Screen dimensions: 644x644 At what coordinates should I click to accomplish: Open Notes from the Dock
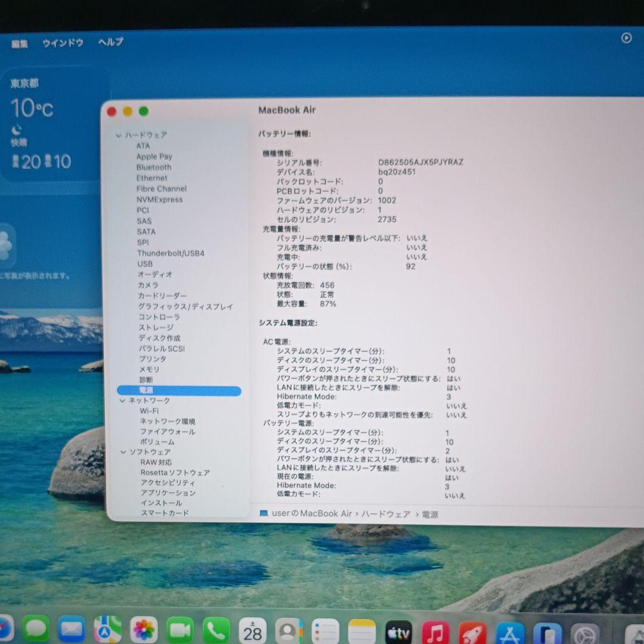(x=362, y=631)
